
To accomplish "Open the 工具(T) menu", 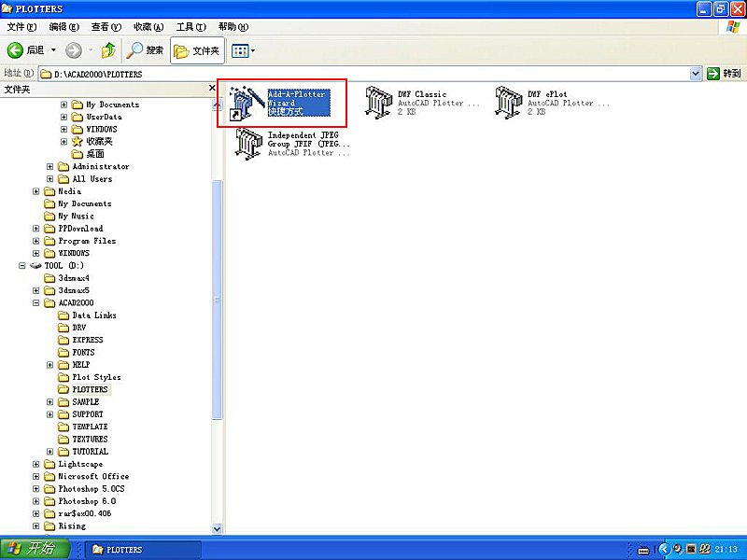I will [191, 27].
